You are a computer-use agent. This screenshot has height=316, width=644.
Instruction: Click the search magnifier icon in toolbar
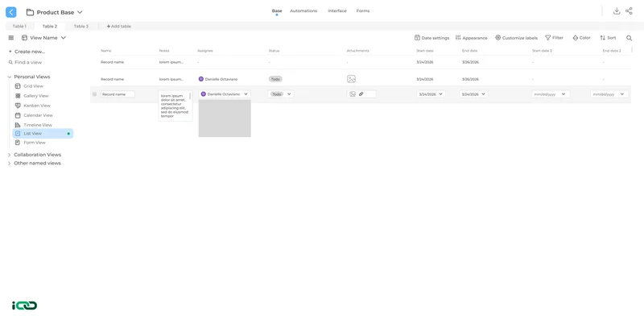coord(629,38)
